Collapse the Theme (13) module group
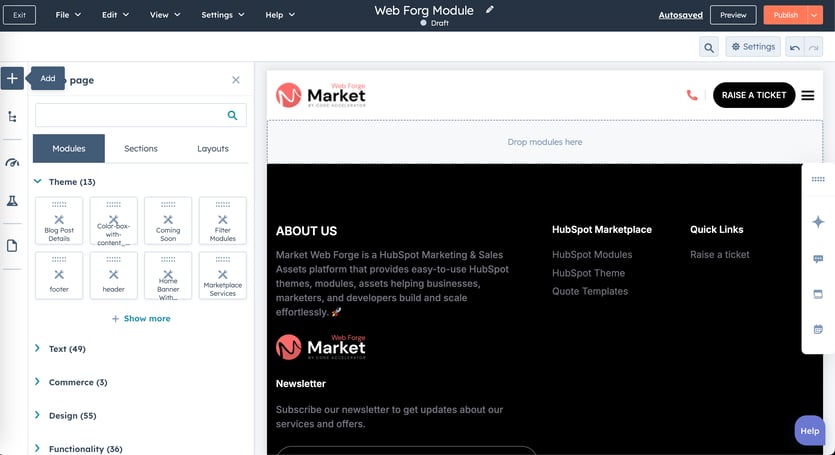The height and width of the screenshot is (455, 835). pos(38,182)
